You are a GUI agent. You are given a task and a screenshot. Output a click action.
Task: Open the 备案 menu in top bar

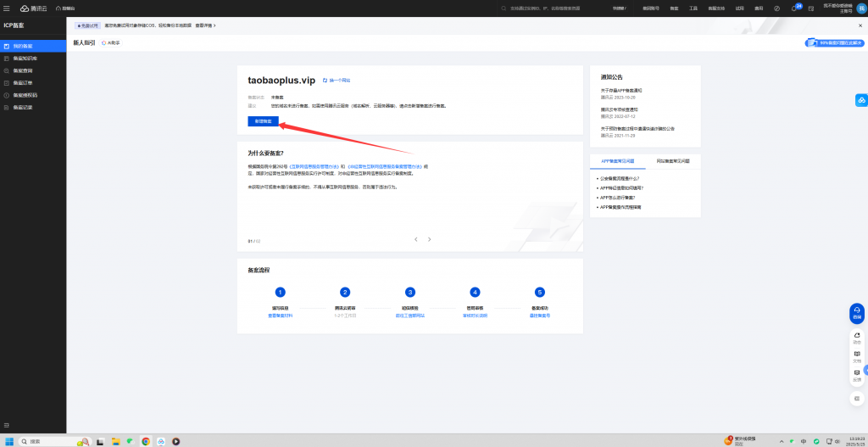coord(674,8)
